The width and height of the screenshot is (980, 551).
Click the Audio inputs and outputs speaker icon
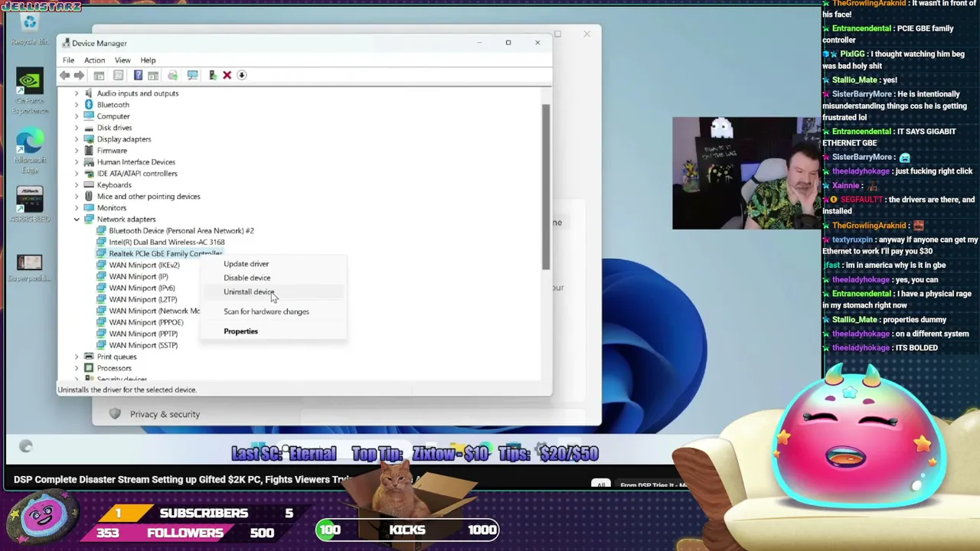(89, 93)
